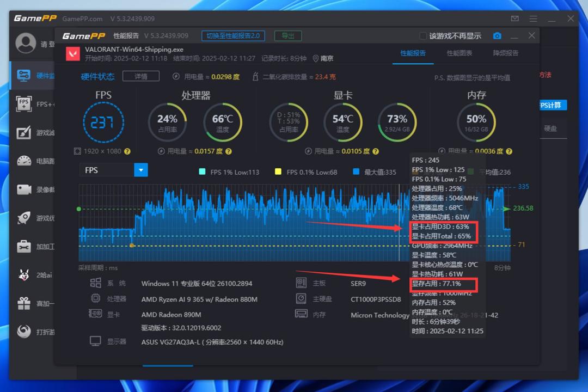The height and width of the screenshot is (392, 588).
Task: Open the toolbox sidebar icon
Action: [x=24, y=247]
